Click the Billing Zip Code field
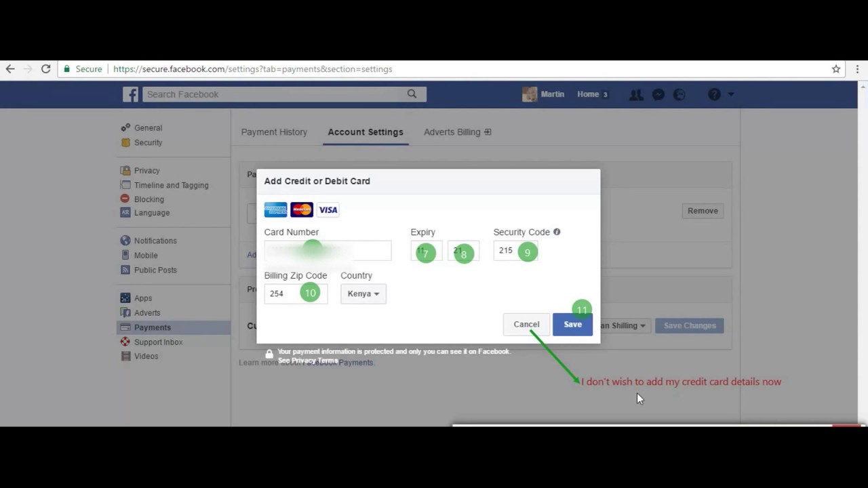The height and width of the screenshot is (488, 868). point(296,293)
